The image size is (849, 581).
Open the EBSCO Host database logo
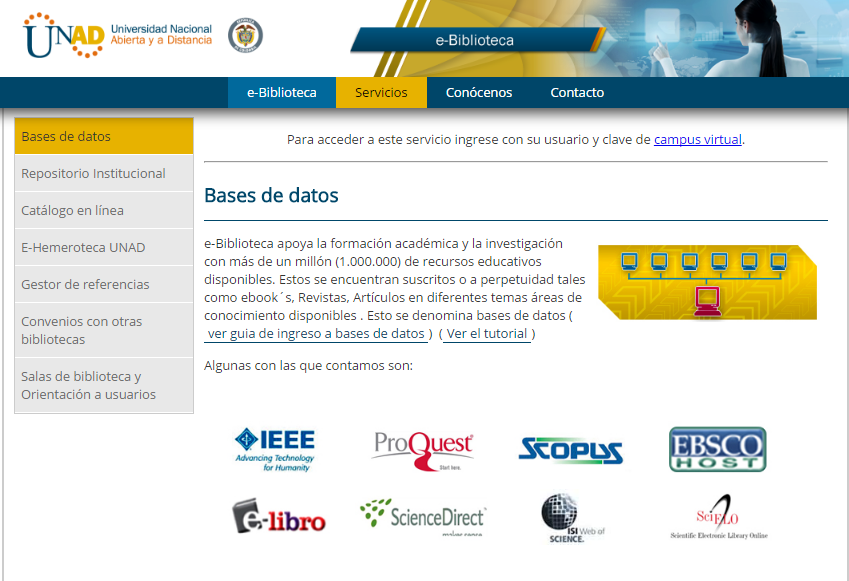[717, 449]
